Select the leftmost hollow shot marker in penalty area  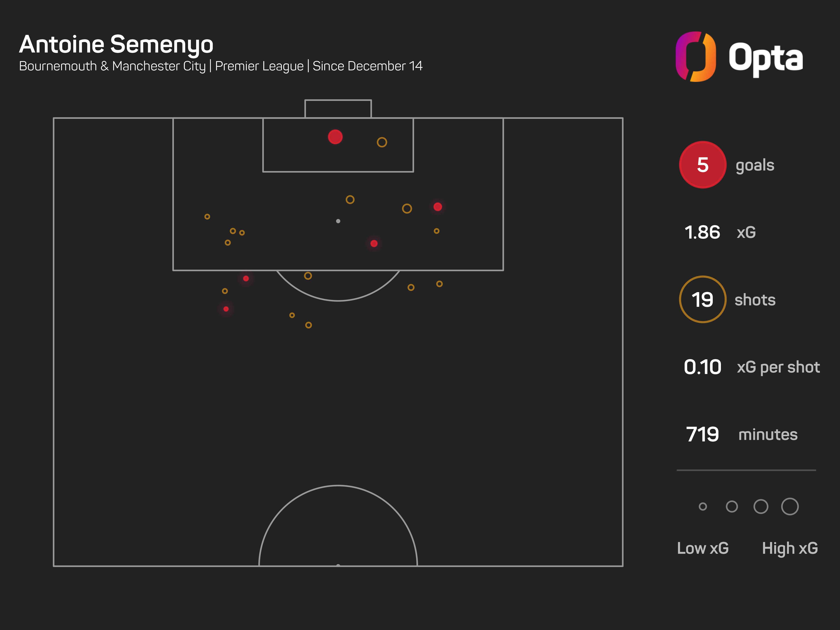[207, 217]
